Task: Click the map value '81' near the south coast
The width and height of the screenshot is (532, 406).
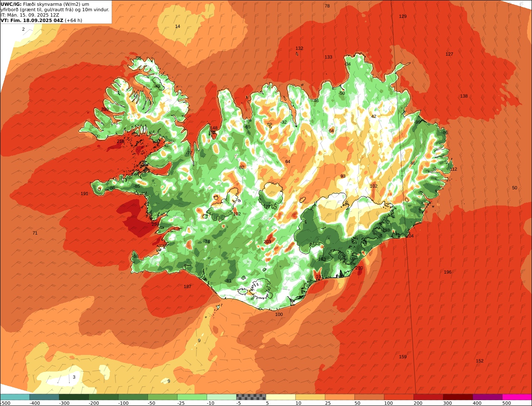Action: coord(229,281)
